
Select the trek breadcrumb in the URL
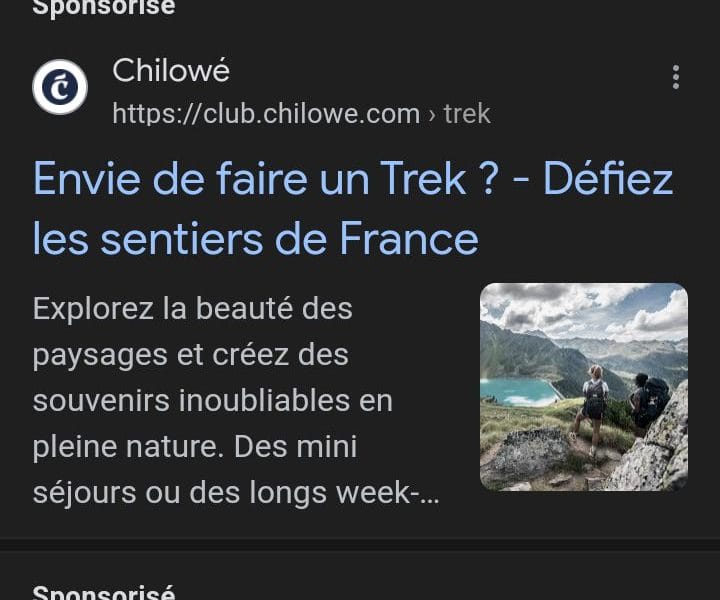[467, 114]
